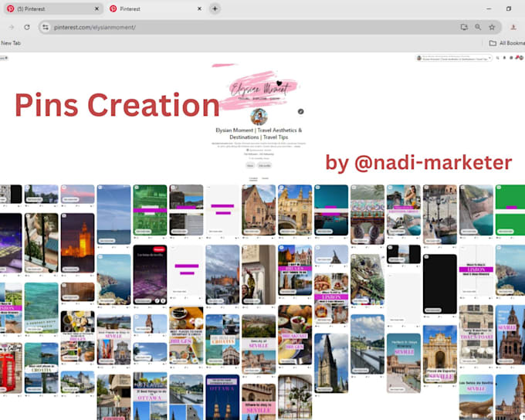525x420 pixels.
Task: Click the account avatar in Pinterest header
Action: coord(520,58)
